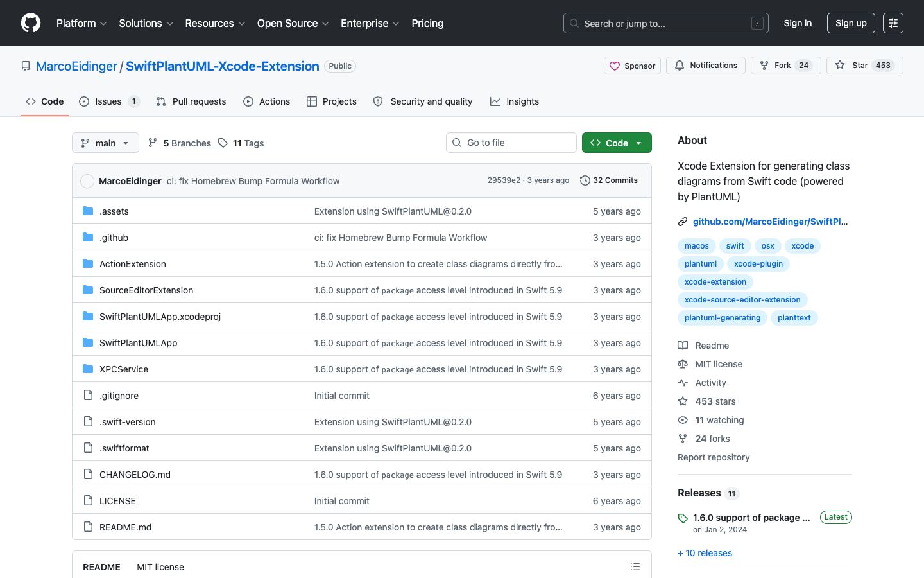Click the repository icon before MarcoEidinger
924x578 pixels.
click(x=26, y=66)
